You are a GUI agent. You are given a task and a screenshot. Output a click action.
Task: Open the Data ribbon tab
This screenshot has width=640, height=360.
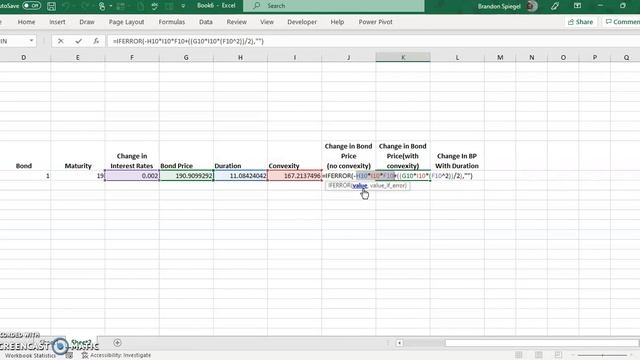(x=206, y=22)
